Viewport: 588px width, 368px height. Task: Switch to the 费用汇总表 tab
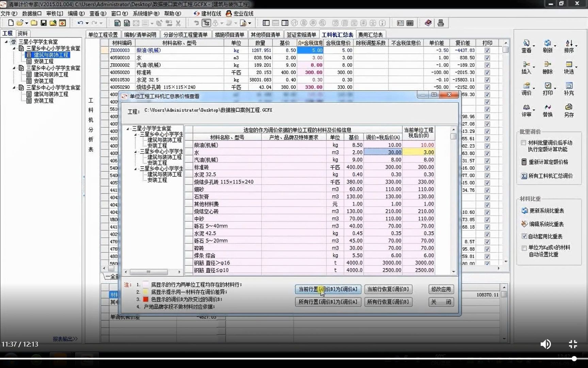tap(371, 35)
